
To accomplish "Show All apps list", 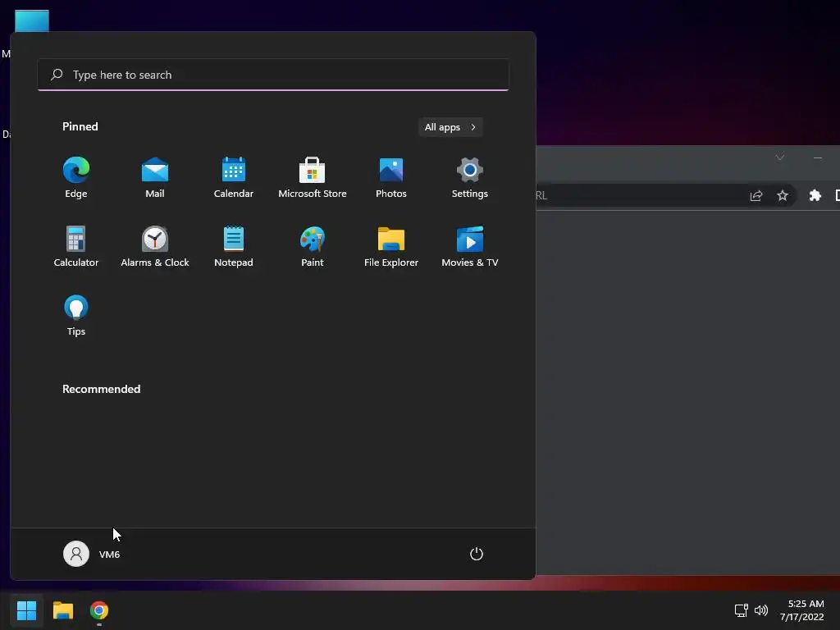I will coord(450,127).
